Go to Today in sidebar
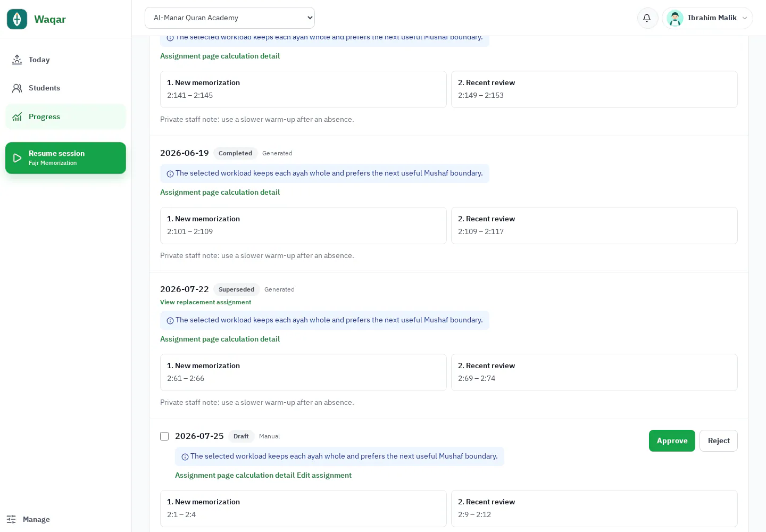Screen dimensions: 766x532 click(x=65, y=60)
